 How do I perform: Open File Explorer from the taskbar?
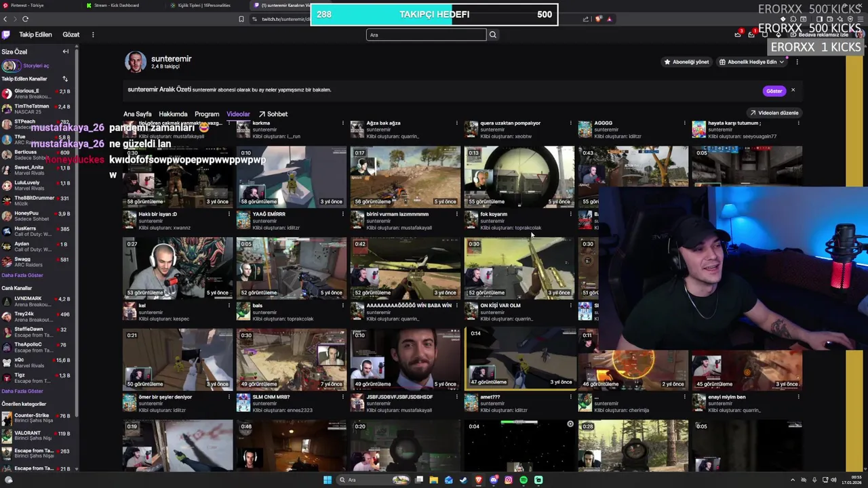(x=434, y=480)
